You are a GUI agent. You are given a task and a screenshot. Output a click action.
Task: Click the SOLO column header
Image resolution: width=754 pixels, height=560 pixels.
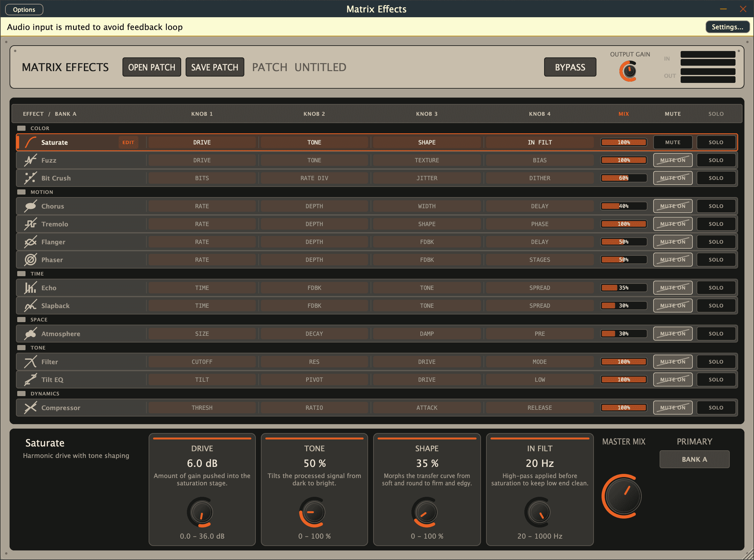pyautogui.click(x=716, y=114)
